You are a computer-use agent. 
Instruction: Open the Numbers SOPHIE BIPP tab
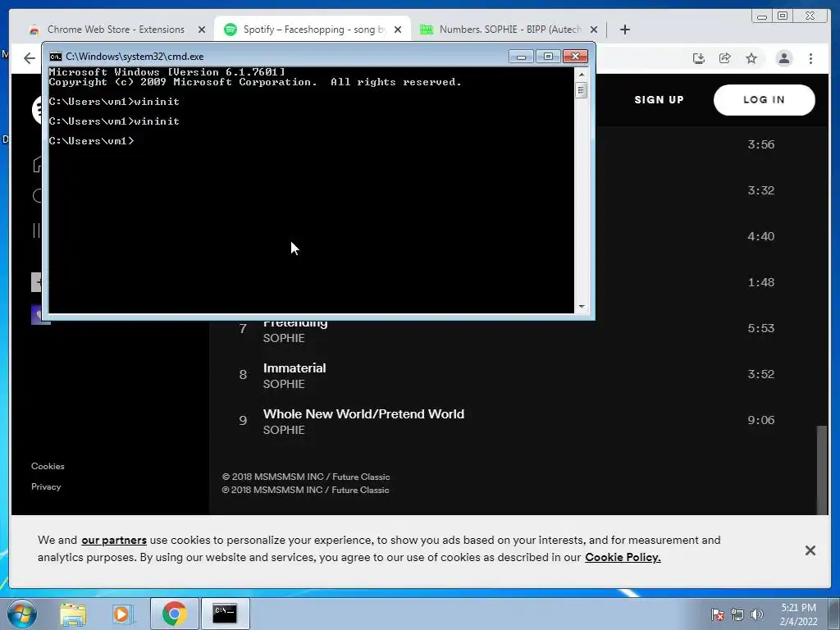[509, 30]
